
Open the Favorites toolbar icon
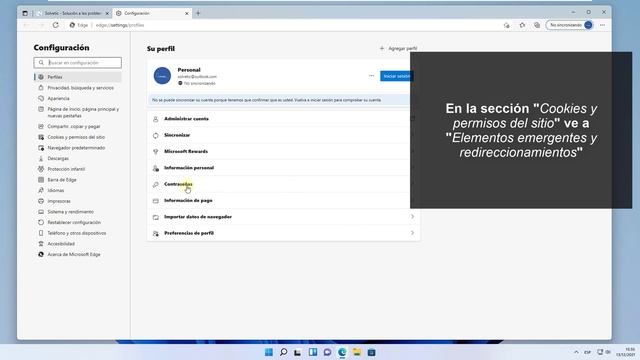pyautogui.click(x=522, y=25)
